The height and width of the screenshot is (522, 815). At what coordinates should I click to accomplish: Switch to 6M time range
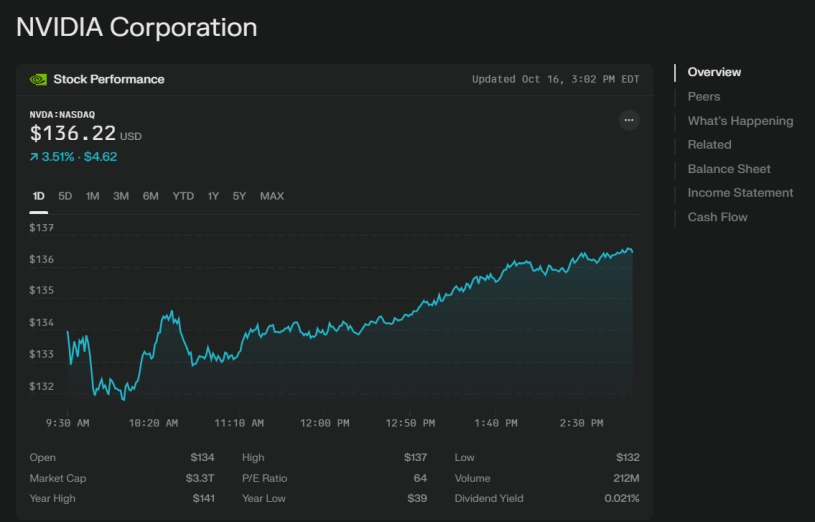tap(150, 196)
